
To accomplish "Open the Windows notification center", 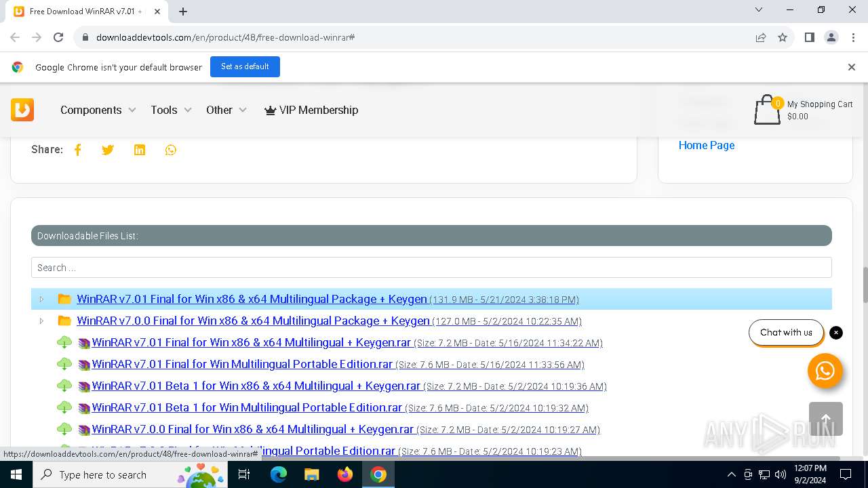I will (846, 474).
